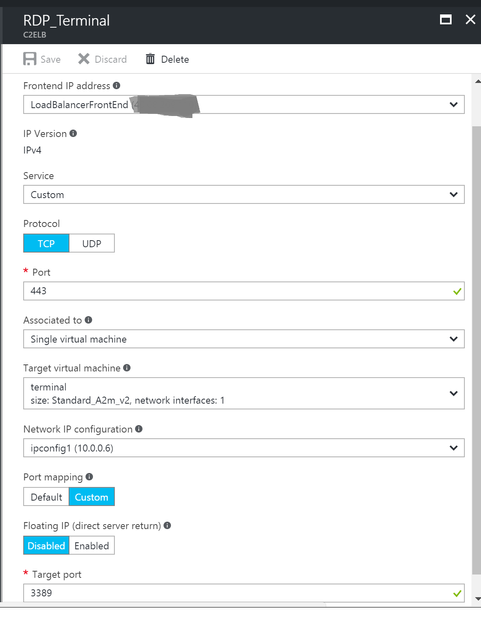481x617 pixels.
Task: Click info icon beside Network IP configuration
Action: tap(139, 429)
